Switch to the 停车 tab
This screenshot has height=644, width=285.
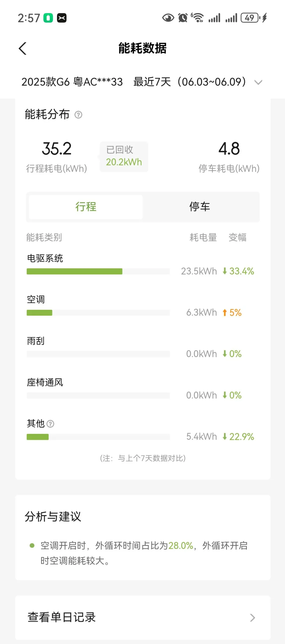coord(199,207)
